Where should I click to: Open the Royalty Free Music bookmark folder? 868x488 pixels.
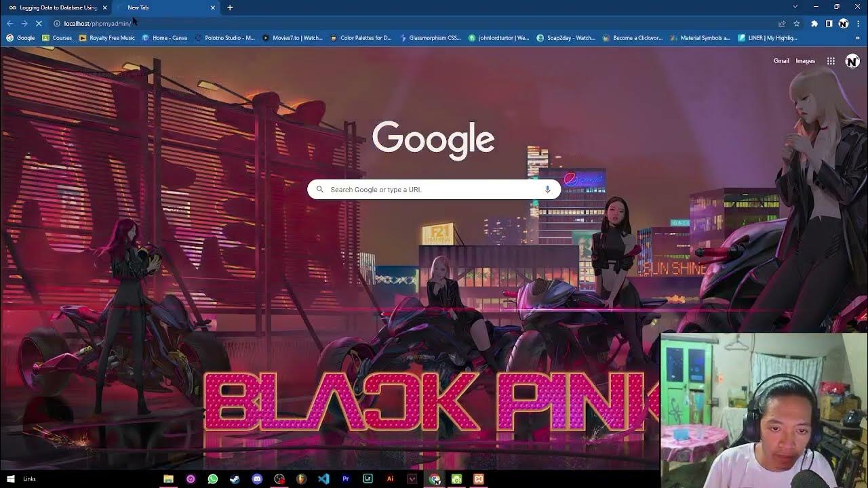[x=107, y=38]
